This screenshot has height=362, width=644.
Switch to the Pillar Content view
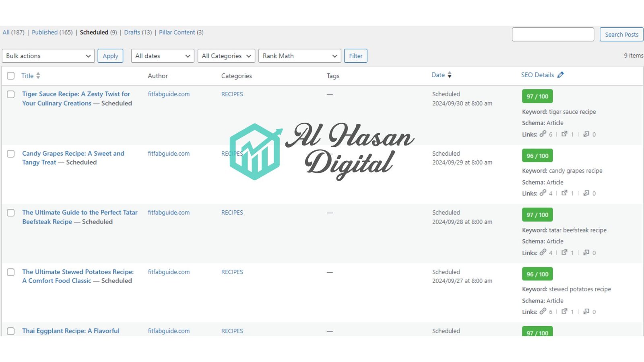coord(181,32)
